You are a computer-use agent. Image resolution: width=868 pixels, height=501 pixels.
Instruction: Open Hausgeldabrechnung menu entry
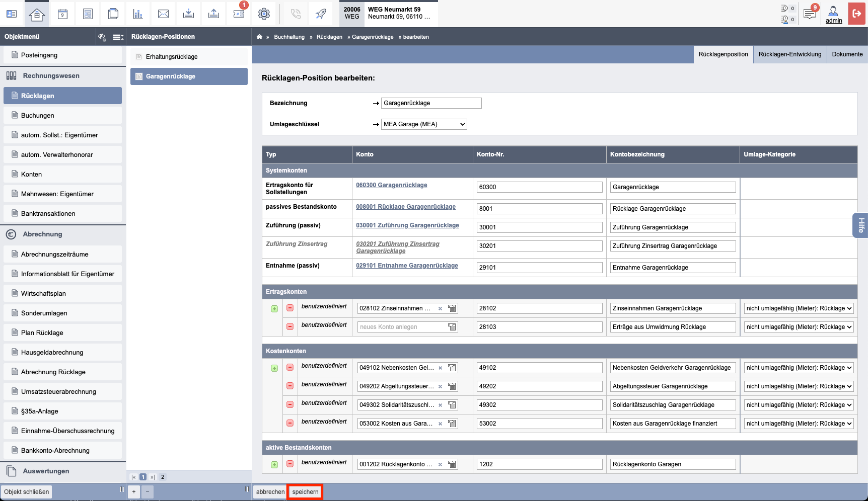62,352
